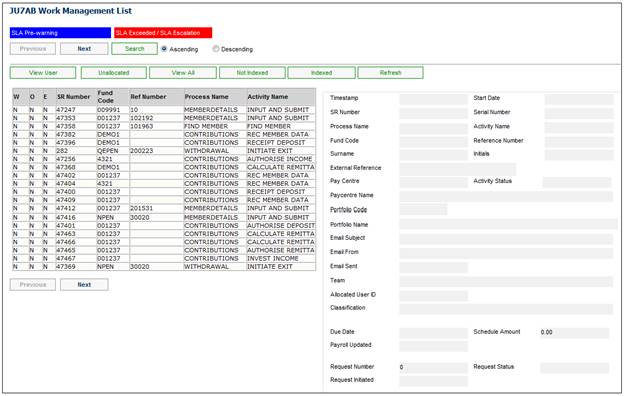Image resolution: width=624 pixels, height=396 pixels.
Task: Select row with SR Number 47256
Action: (164, 159)
